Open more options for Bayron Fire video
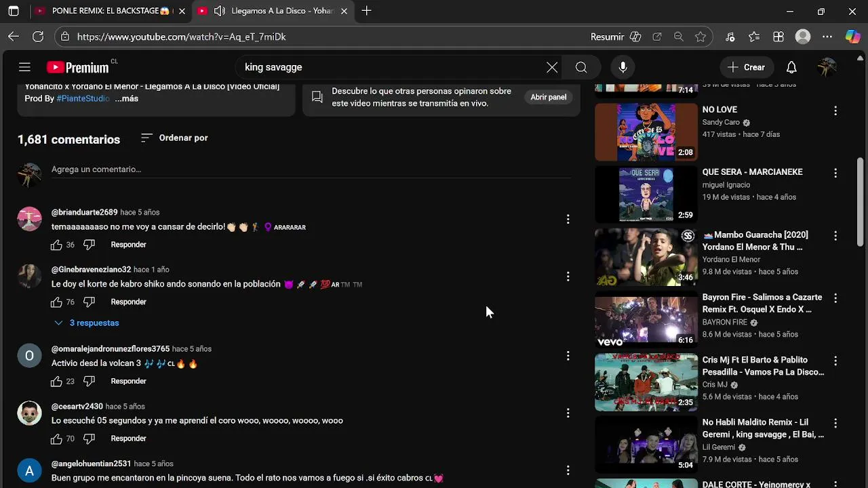The width and height of the screenshot is (868, 488). (x=835, y=298)
